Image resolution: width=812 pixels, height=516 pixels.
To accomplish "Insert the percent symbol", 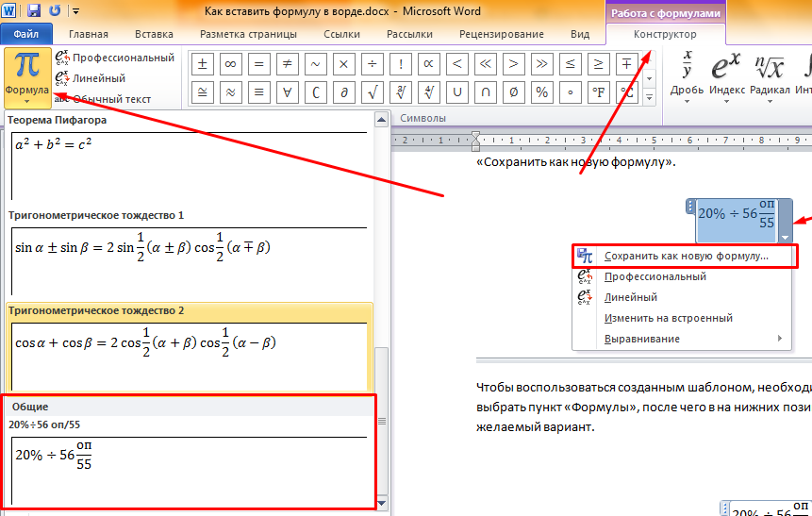I will pyautogui.click(x=541, y=92).
